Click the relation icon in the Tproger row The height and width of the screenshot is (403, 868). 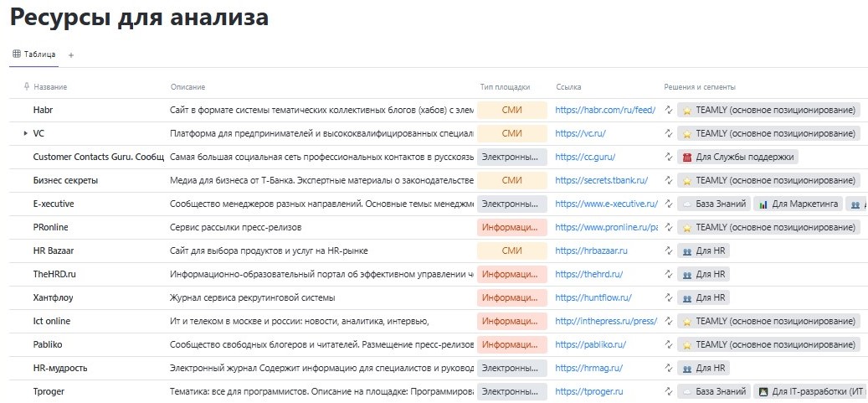(x=668, y=391)
